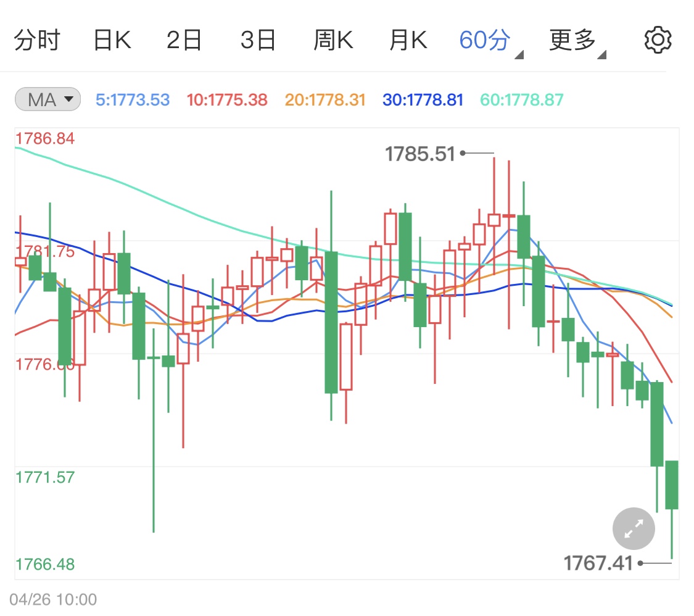Tap the 1786.84 axis price label
This screenshot has width=694, height=616.
point(45,139)
